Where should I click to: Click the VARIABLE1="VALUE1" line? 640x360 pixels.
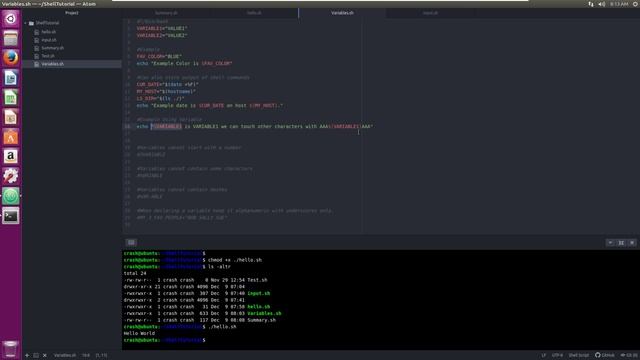(162, 29)
